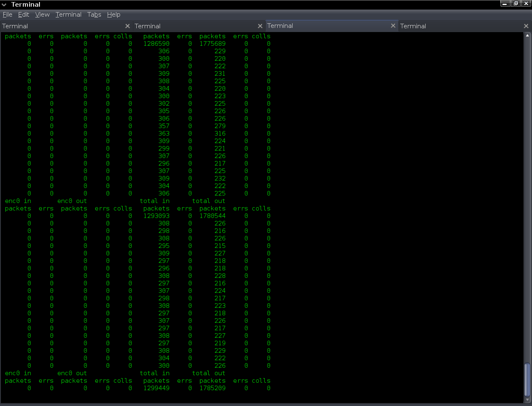Click the outgoing packet count 221
The height and width of the screenshot is (406, 532).
220,149
